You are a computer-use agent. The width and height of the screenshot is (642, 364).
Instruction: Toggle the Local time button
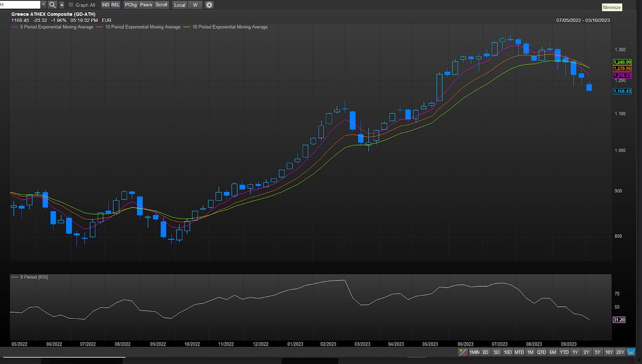(x=180, y=5)
